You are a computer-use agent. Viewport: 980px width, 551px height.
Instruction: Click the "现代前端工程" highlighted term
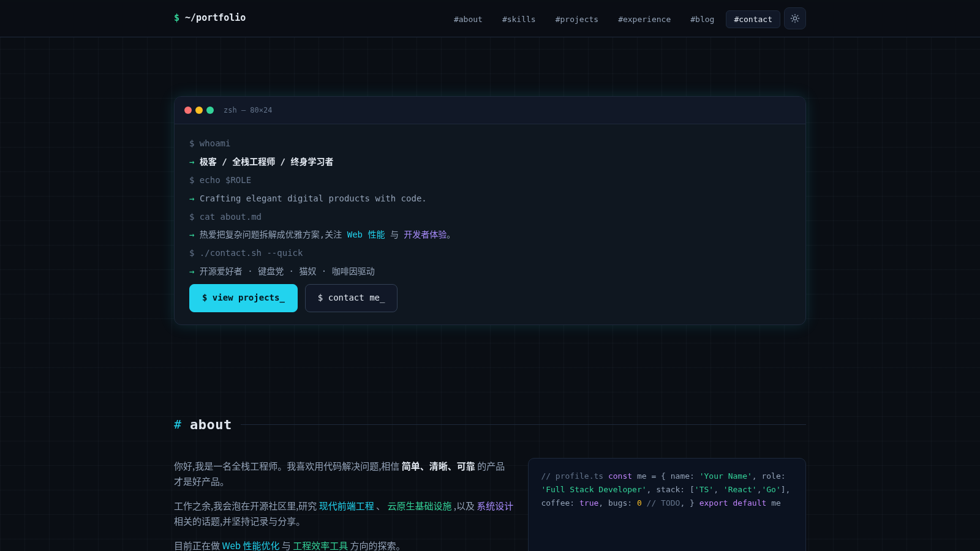point(347,506)
